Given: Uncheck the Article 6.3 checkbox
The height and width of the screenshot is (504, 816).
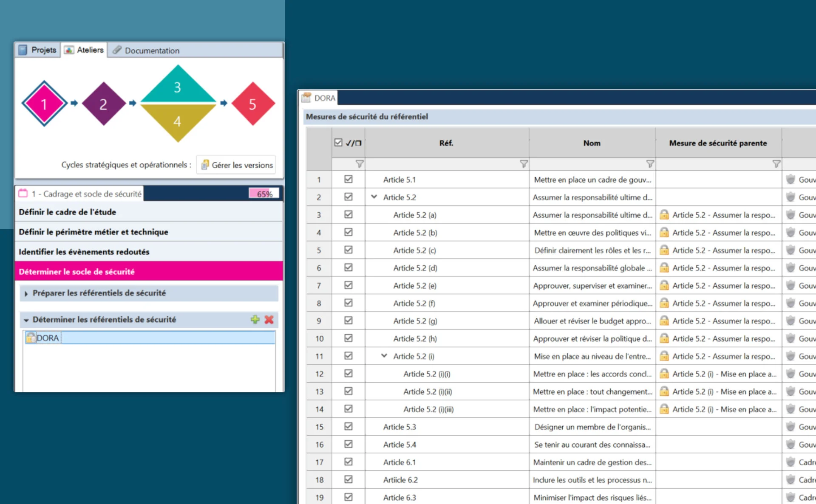Looking at the screenshot, I should pos(348,497).
